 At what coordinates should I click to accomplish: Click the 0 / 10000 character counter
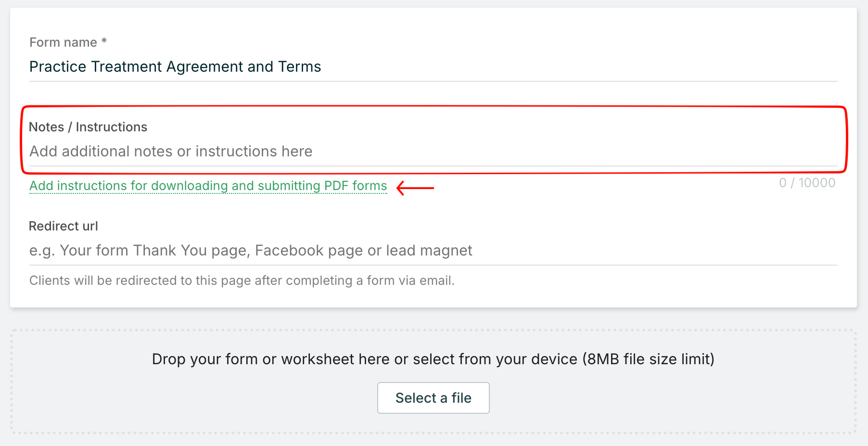pyautogui.click(x=807, y=183)
